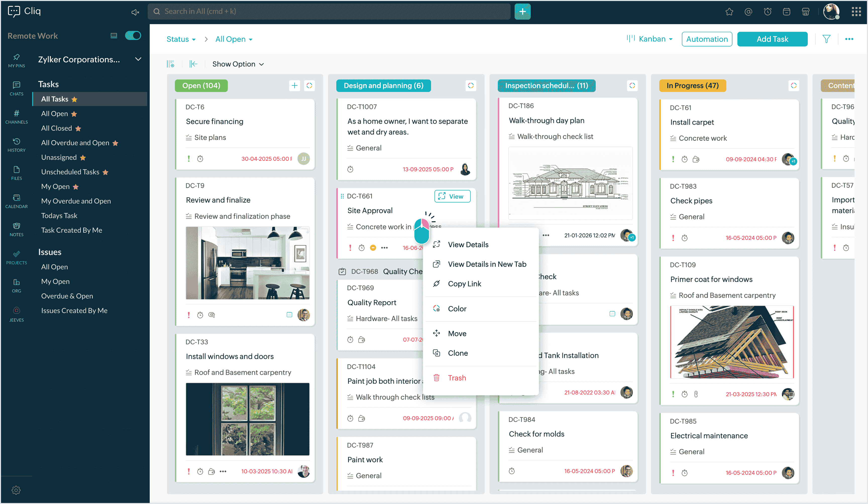This screenshot has height=504, width=868.
Task: Click the plus icon in Open column
Action: coord(295,85)
